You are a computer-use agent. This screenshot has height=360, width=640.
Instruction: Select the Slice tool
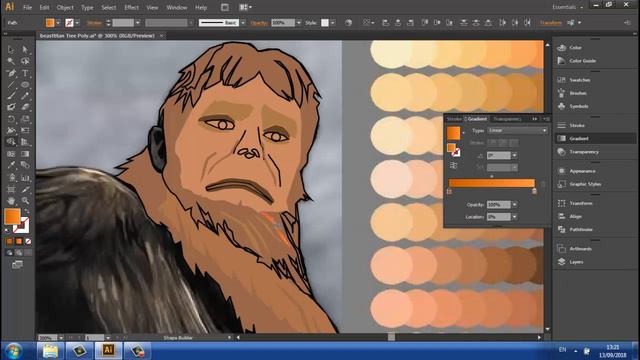[x=25, y=189]
